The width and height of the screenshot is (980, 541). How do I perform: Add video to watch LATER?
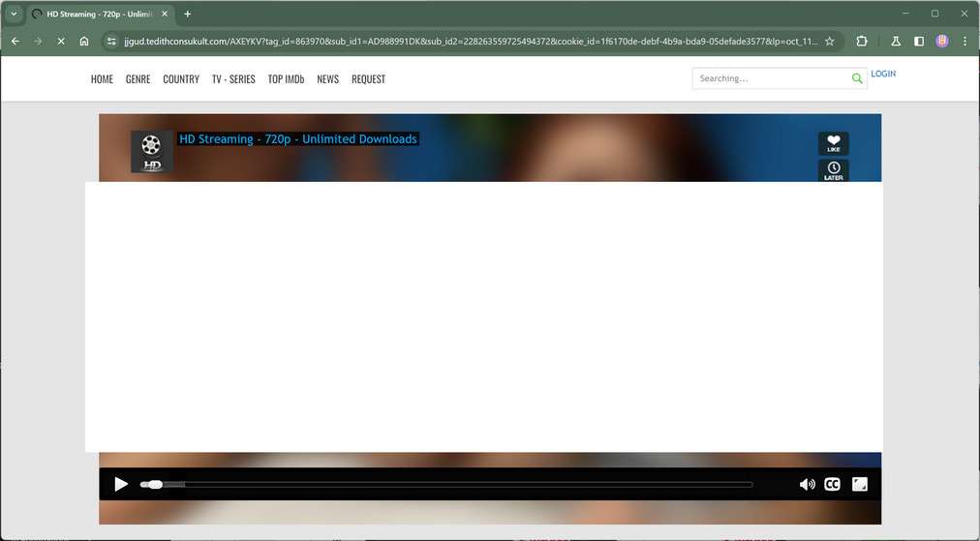833,170
